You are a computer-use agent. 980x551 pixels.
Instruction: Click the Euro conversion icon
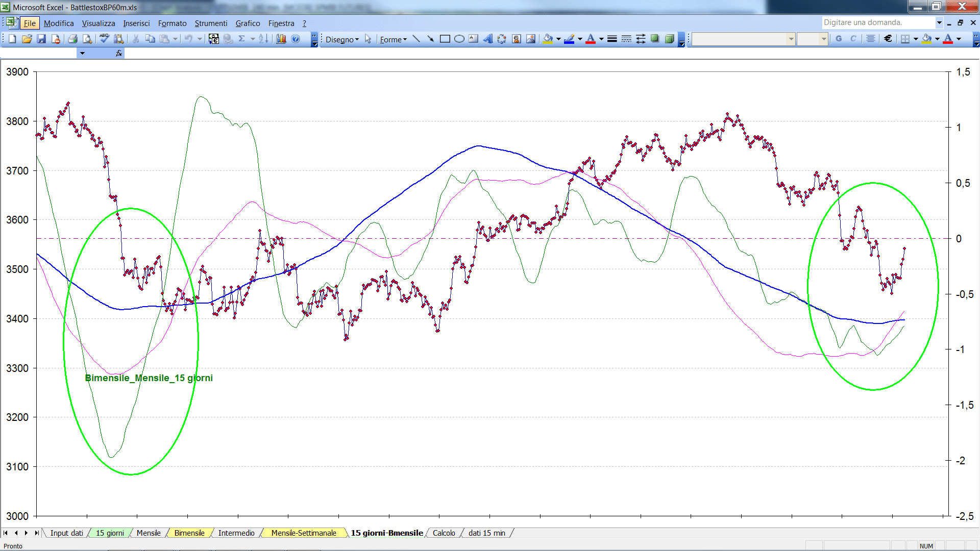tap(214, 39)
